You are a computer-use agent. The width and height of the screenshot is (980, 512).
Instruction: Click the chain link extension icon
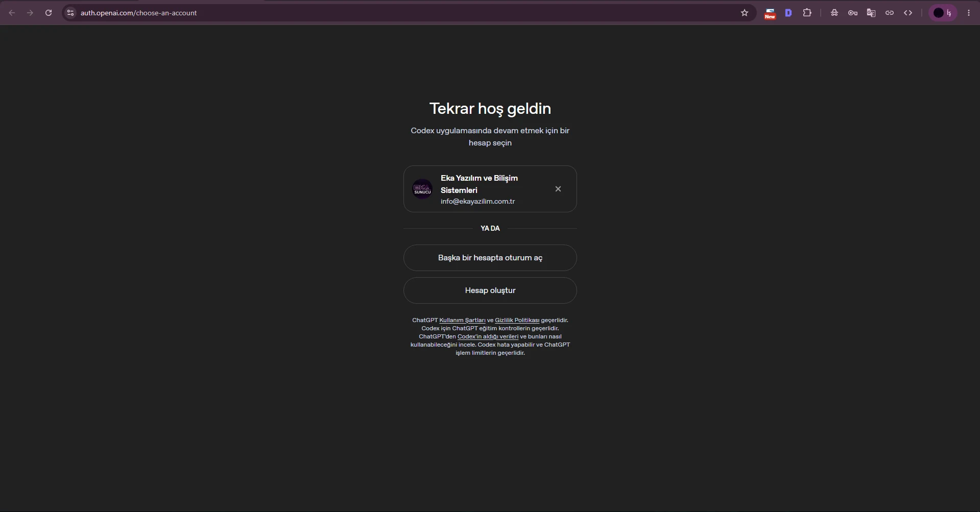coord(890,13)
